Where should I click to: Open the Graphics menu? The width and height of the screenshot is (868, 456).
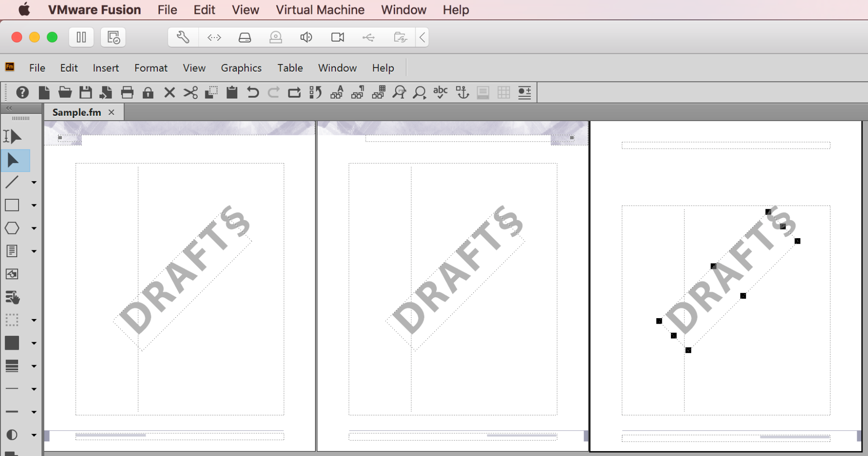click(x=241, y=68)
